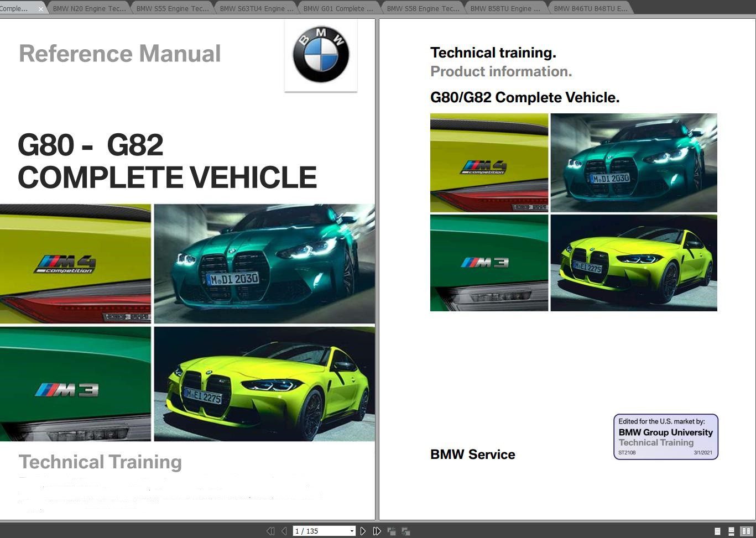Click the "ST2108" code in the stamp

click(x=627, y=453)
